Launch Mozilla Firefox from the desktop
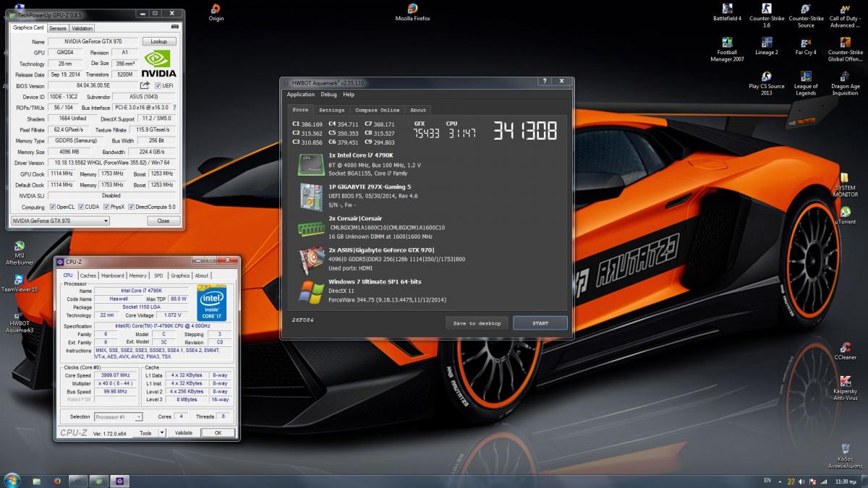The height and width of the screenshot is (488, 868). pyautogui.click(x=413, y=12)
